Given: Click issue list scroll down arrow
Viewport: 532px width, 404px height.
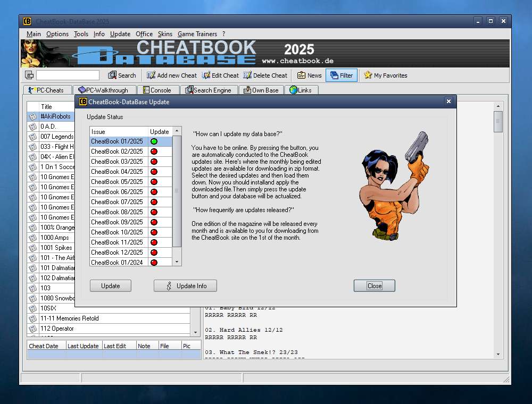Looking at the screenshot, I should [x=177, y=262].
